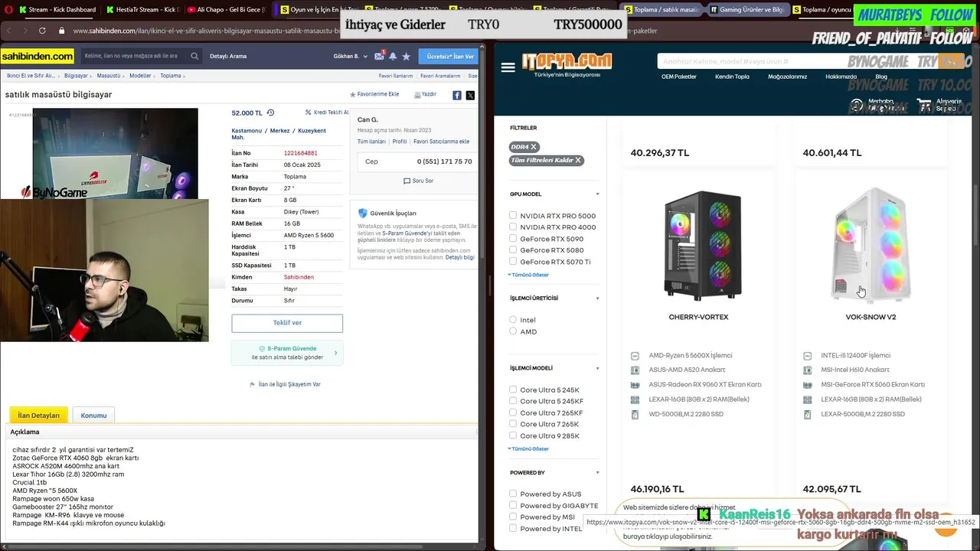The height and width of the screenshot is (551, 980).
Task: Check Core Ultra 9 285K filter
Action: click(x=513, y=435)
